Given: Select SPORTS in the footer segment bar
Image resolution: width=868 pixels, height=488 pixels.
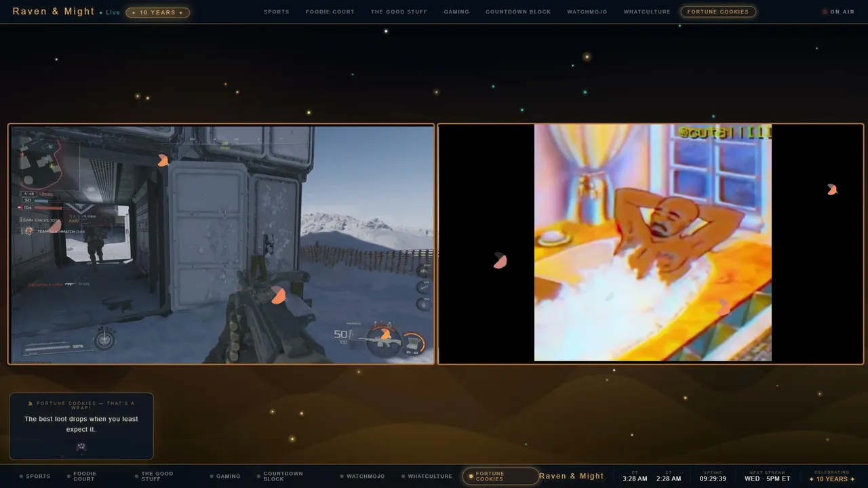Looking at the screenshot, I should pos(35,476).
